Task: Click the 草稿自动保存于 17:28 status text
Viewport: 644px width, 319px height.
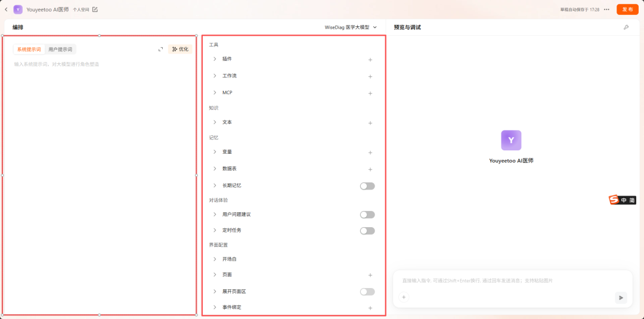Action: 580,10
